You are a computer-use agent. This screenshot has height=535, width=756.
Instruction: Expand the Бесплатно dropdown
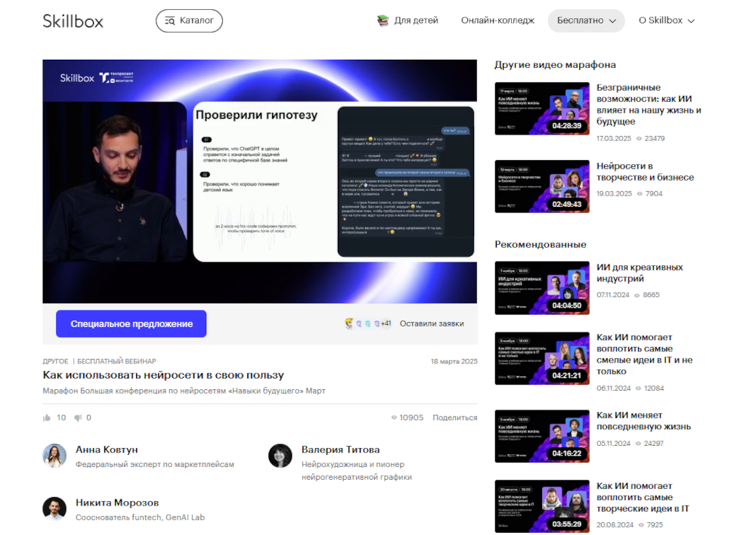tap(587, 20)
